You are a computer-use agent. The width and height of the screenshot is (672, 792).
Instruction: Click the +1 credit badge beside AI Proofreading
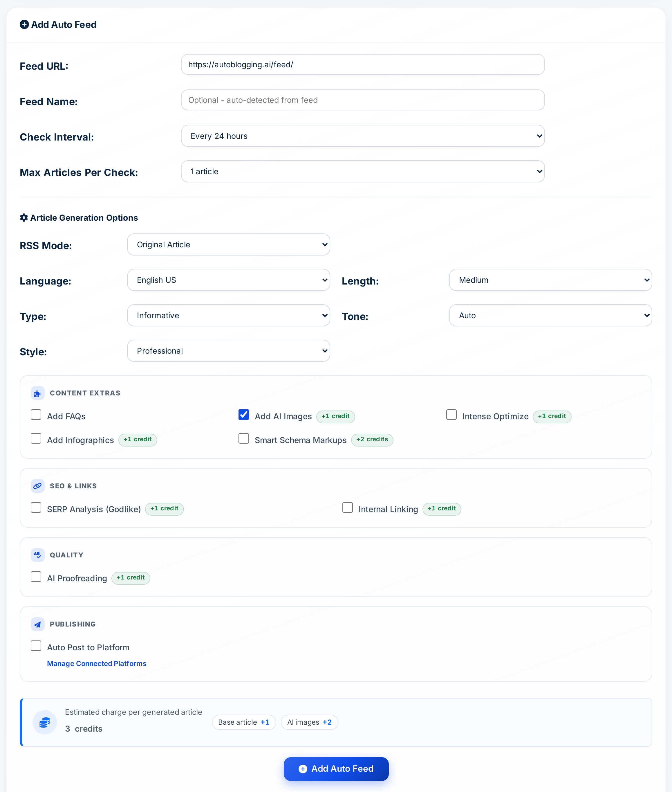click(131, 578)
